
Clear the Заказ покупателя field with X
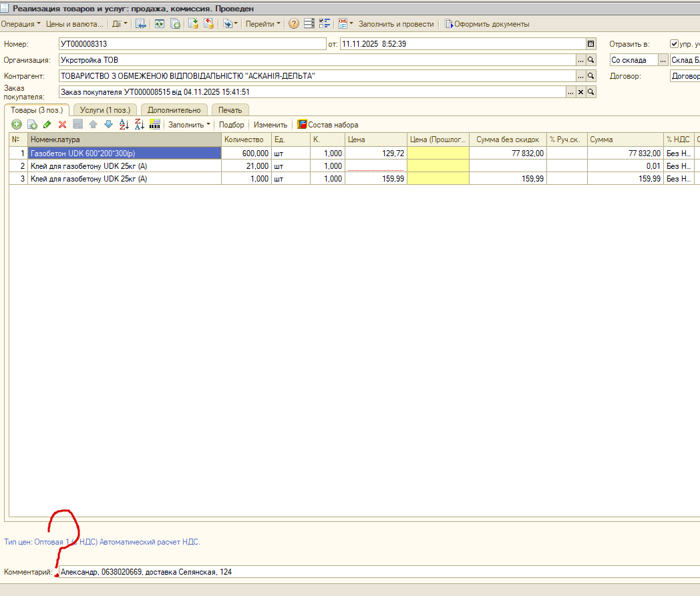pos(581,92)
